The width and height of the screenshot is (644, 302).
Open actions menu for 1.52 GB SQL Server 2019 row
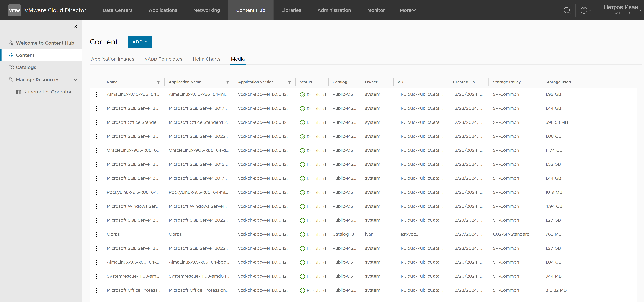tap(96, 164)
